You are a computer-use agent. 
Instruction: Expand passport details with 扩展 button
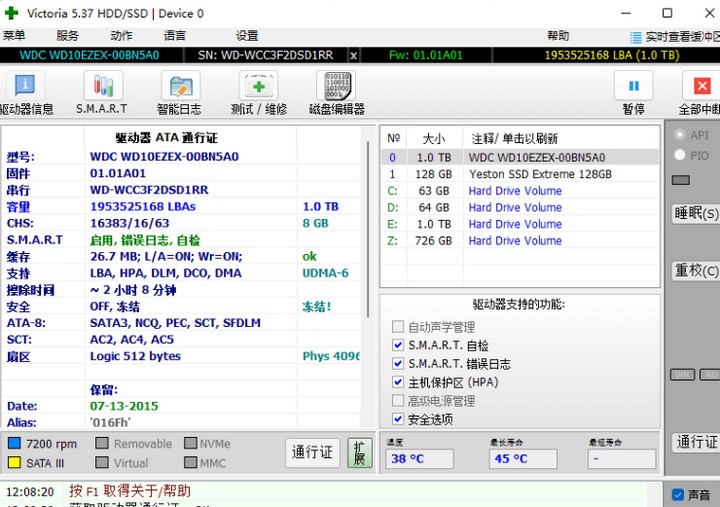[359, 453]
